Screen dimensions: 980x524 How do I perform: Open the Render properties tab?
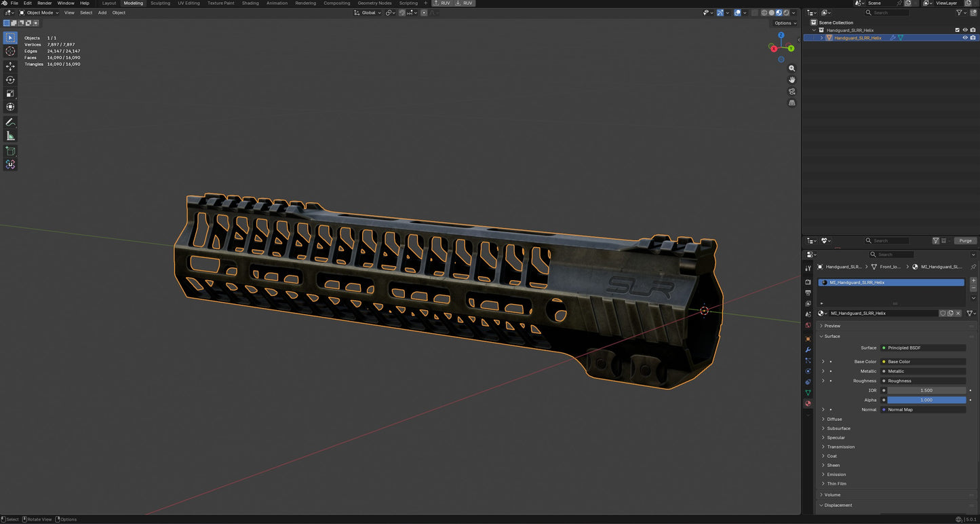click(x=808, y=282)
